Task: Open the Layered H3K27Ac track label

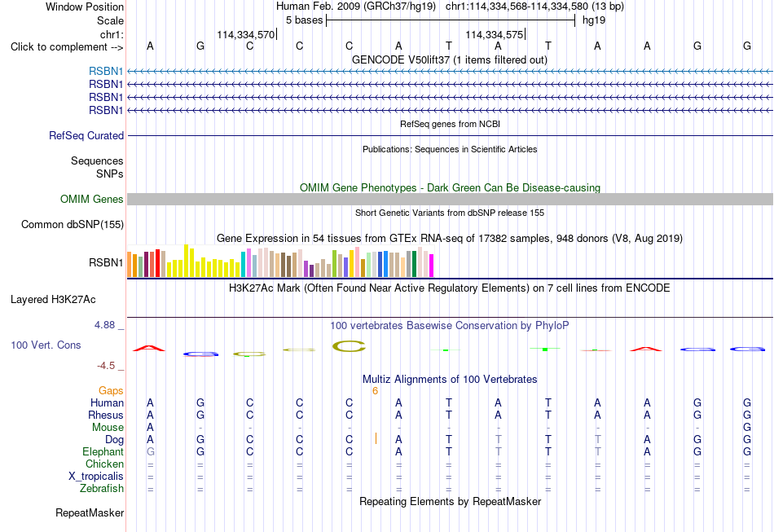Action: (x=53, y=300)
